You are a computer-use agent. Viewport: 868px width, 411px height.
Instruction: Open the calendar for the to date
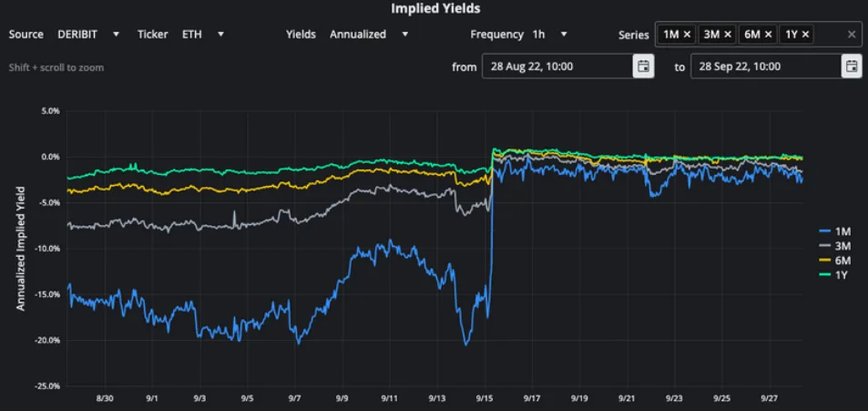pyautogui.click(x=852, y=67)
